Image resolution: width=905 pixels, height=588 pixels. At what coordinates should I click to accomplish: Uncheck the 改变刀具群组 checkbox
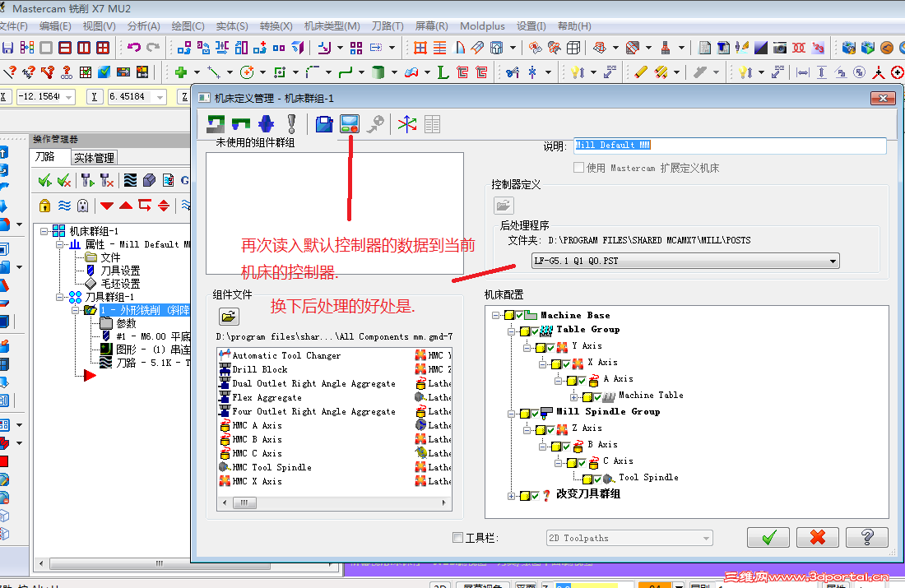tap(535, 496)
